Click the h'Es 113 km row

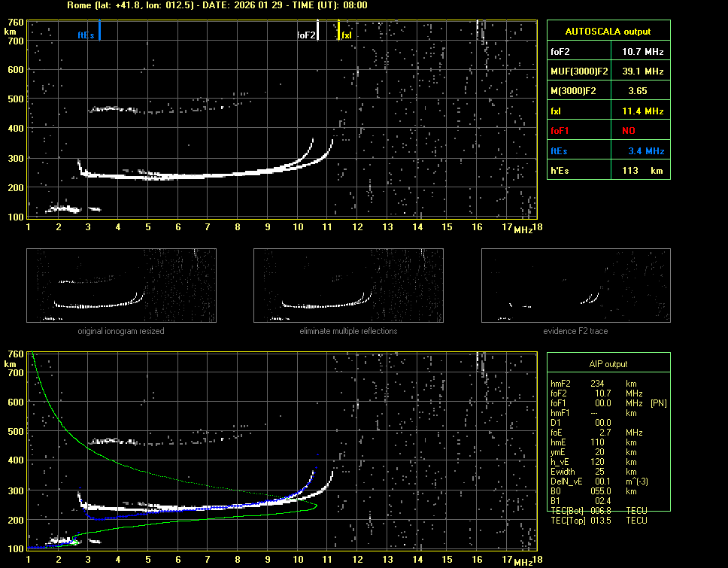[x=608, y=171]
